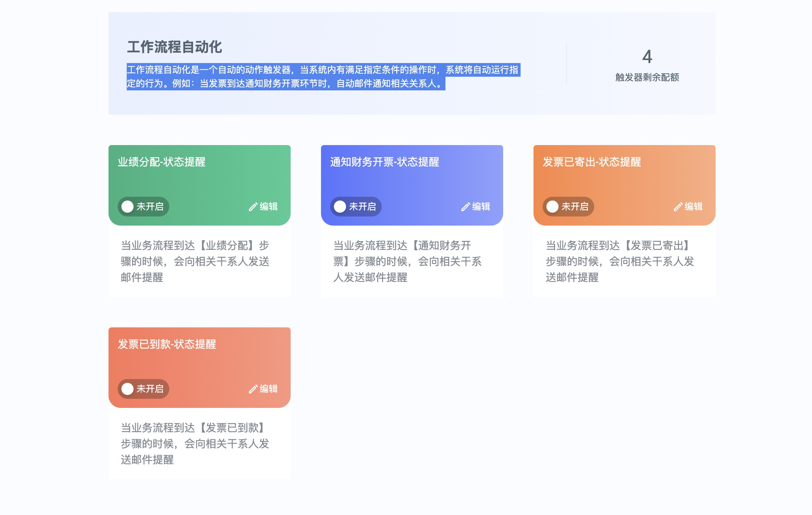Toggle the 发票已到款-状态提醒 switch
The image size is (812, 515).
[x=143, y=389]
